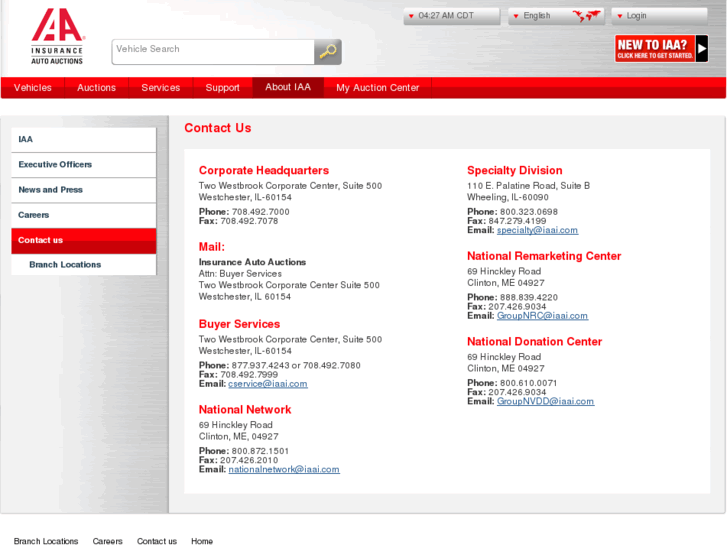Click the world map language icon

[x=587, y=16]
